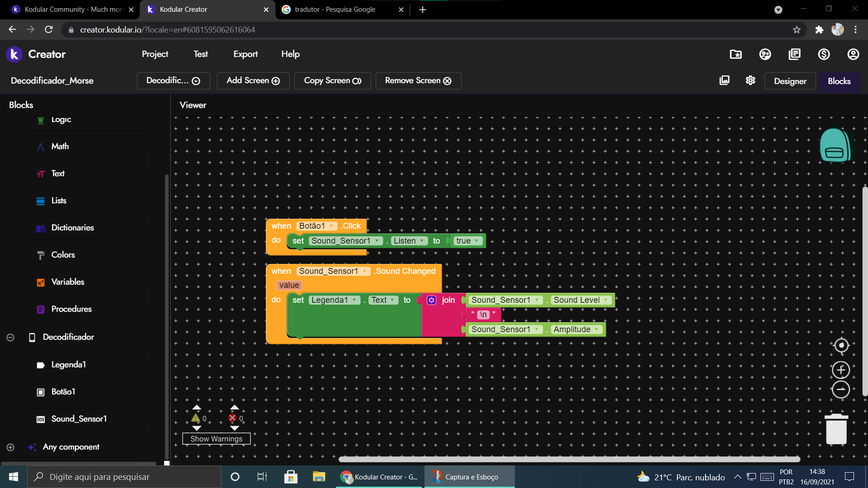Viewport: 868px width, 488px height.
Task: Open the Math blocks category
Action: (86, 146)
